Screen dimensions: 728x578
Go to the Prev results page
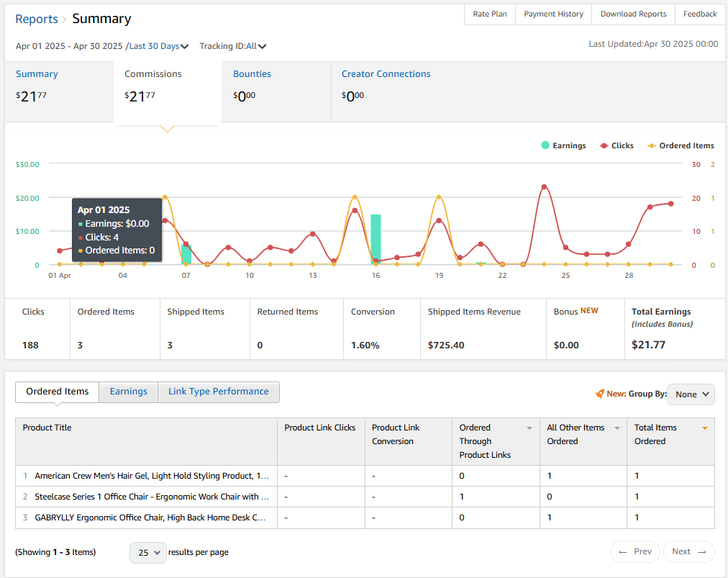634,551
